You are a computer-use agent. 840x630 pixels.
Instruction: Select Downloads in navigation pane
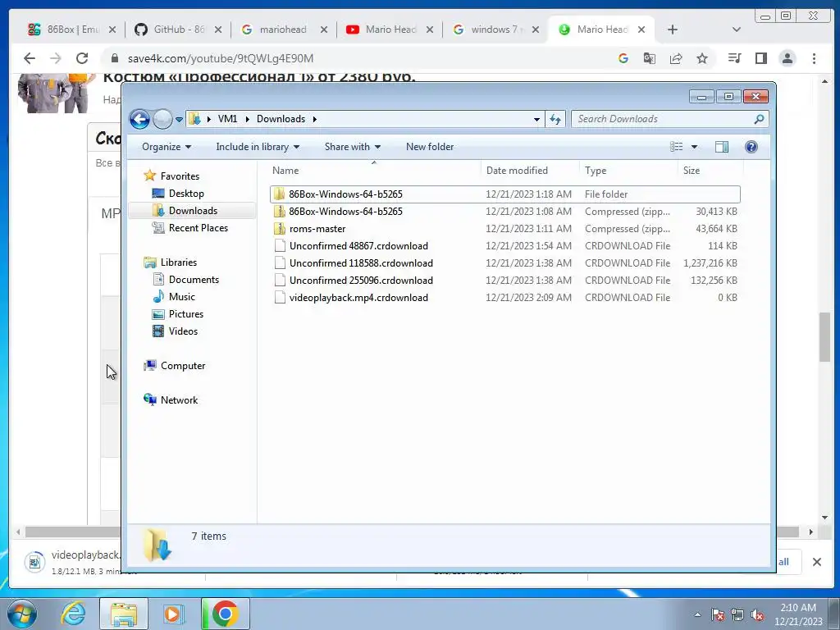point(193,211)
